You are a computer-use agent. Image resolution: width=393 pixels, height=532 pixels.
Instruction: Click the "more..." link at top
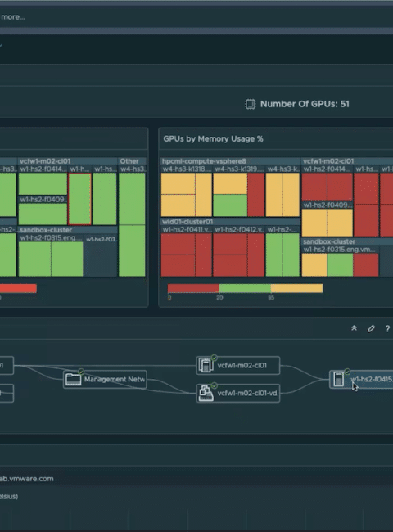click(x=12, y=17)
